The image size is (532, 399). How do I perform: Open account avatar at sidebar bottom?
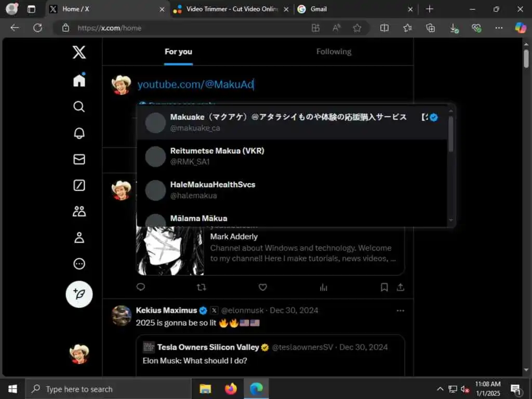point(79,354)
